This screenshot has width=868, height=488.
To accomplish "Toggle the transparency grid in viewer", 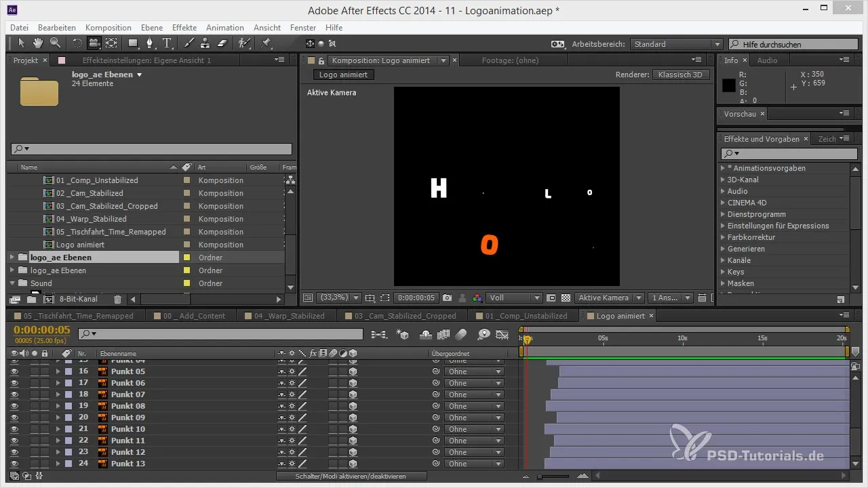I will [x=566, y=298].
